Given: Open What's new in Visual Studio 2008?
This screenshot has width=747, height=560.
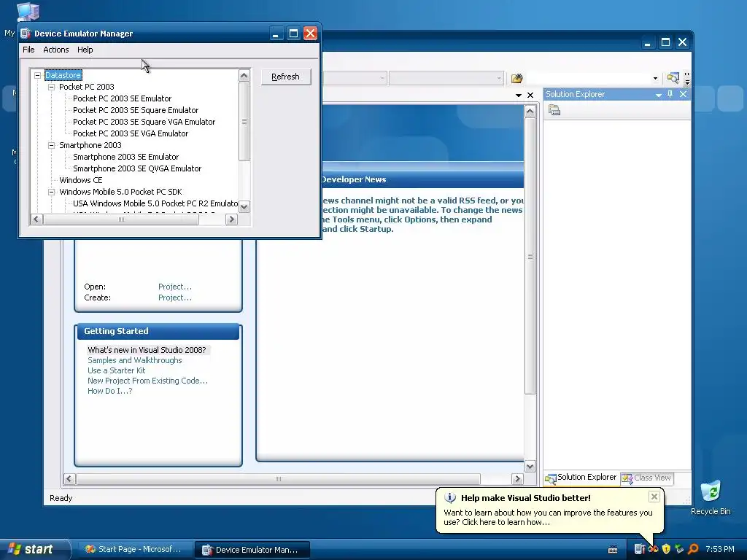Looking at the screenshot, I should point(147,350).
